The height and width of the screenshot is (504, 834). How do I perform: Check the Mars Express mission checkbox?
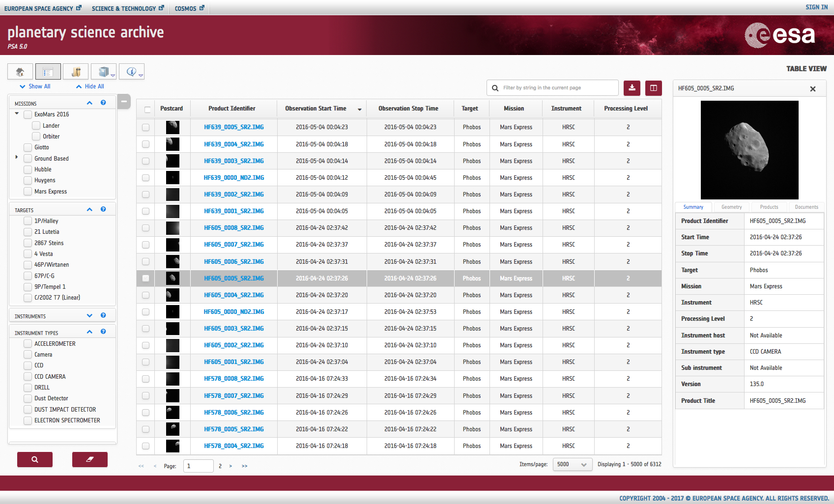[x=28, y=192]
